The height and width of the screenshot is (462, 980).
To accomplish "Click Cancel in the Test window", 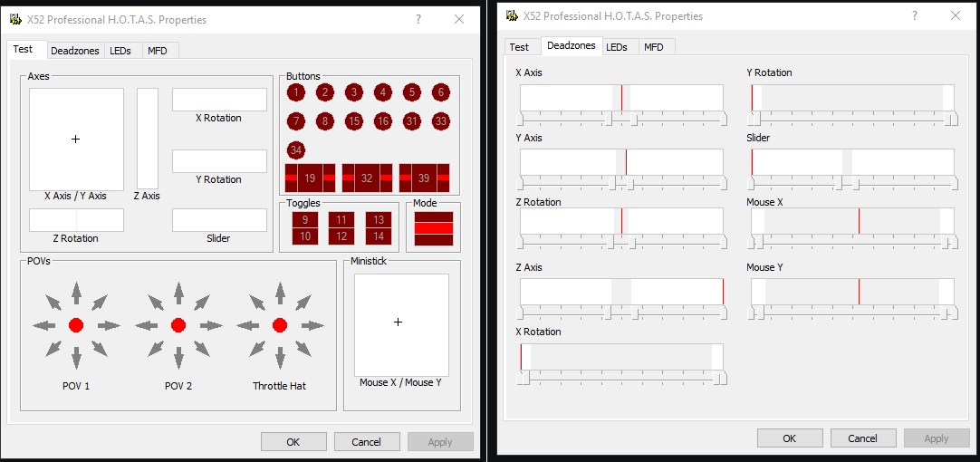I will (366, 442).
